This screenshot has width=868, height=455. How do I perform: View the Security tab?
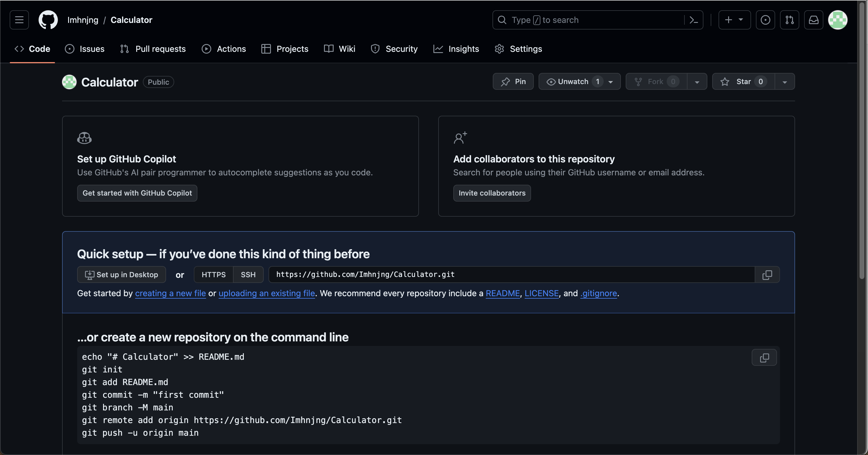(x=394, y=49)
